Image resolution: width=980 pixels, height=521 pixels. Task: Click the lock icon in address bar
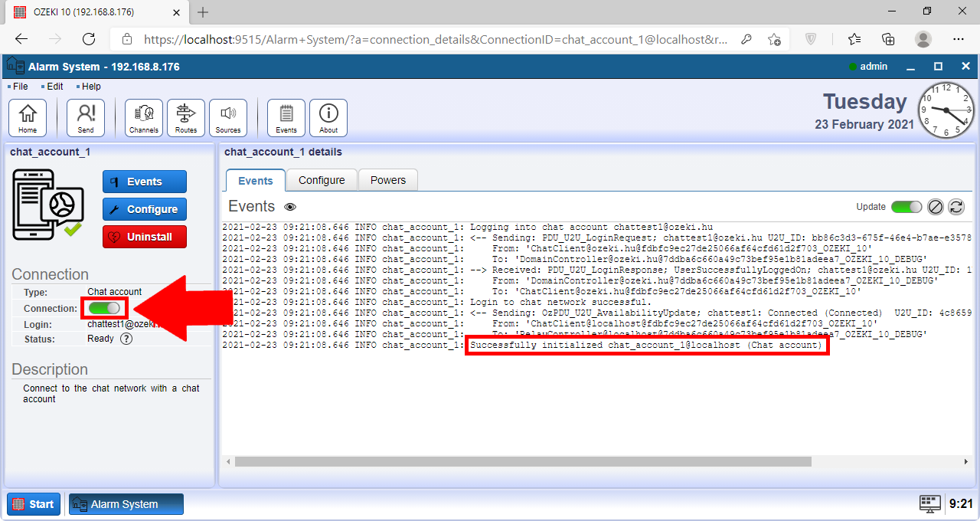pyautogui.click(x=128, y=39)
